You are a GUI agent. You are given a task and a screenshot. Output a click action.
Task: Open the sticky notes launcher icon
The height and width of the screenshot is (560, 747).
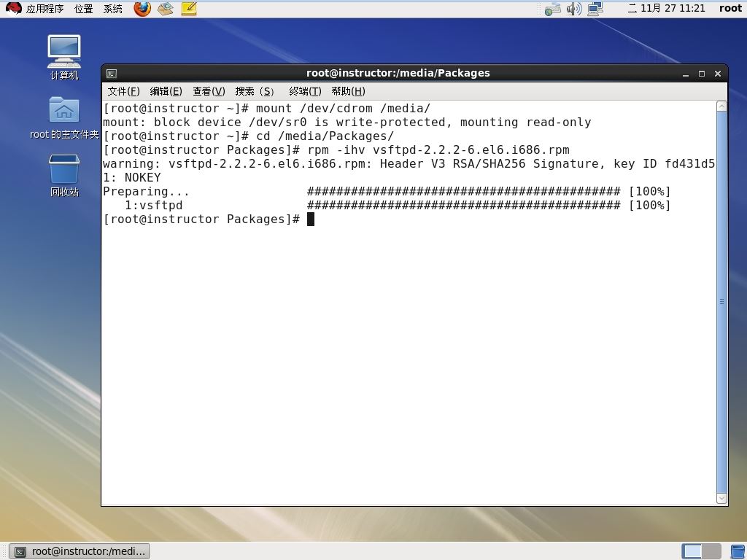[x=189, y=9]
